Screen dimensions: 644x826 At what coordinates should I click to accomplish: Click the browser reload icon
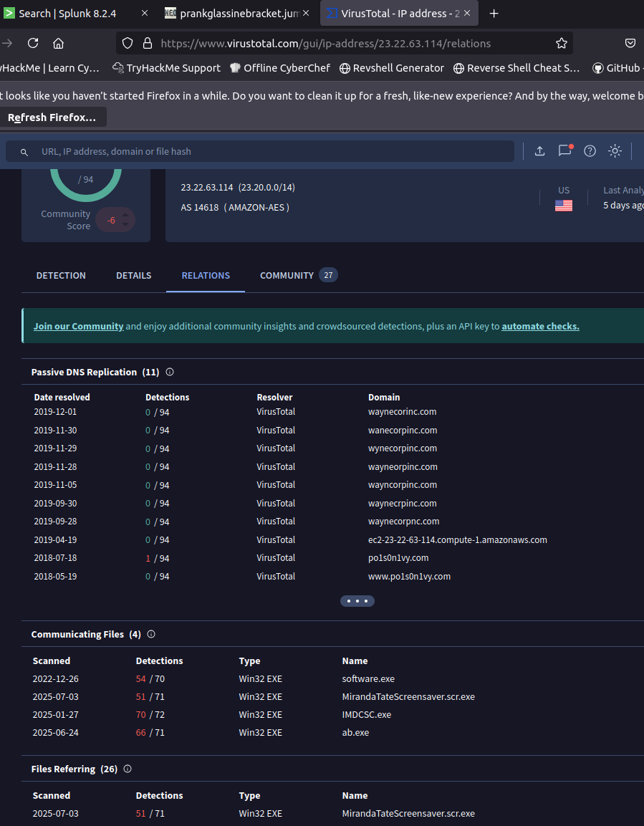(33, 43)
